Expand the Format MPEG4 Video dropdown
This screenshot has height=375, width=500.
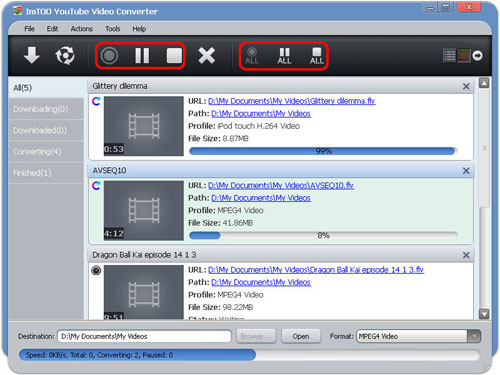coord(474,336)
